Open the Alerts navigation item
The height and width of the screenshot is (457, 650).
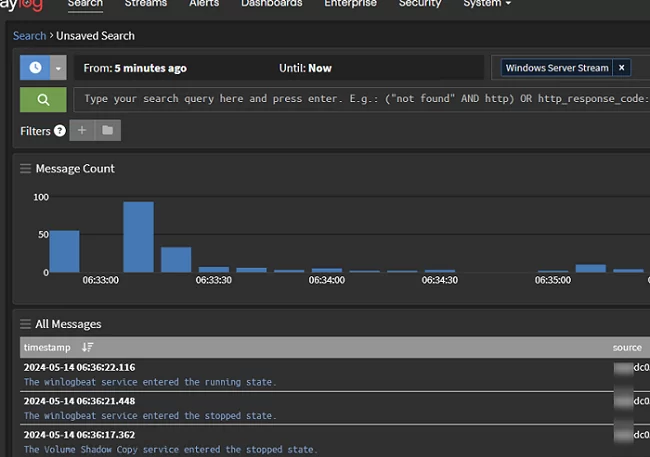click(205, 4)
